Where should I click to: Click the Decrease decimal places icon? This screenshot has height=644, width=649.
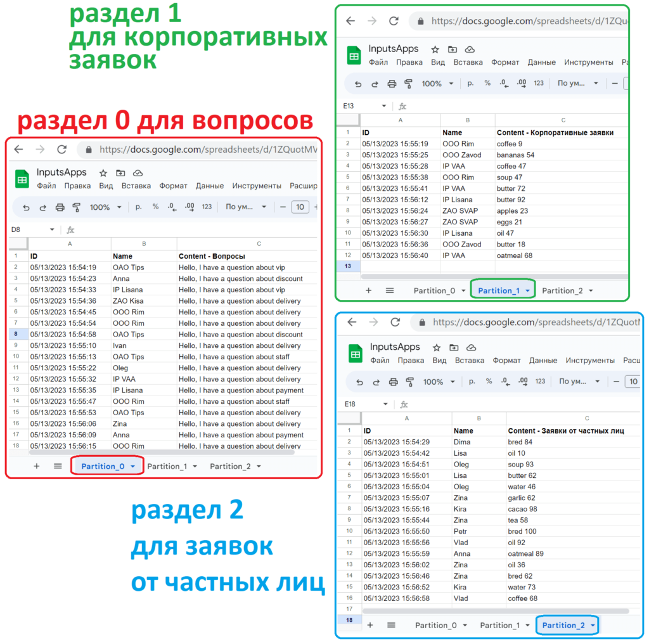point(171,207)
